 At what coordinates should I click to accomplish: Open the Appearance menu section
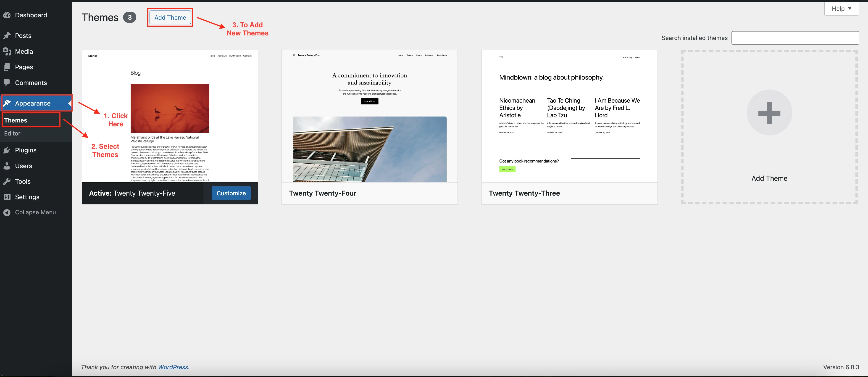[33, 103]
